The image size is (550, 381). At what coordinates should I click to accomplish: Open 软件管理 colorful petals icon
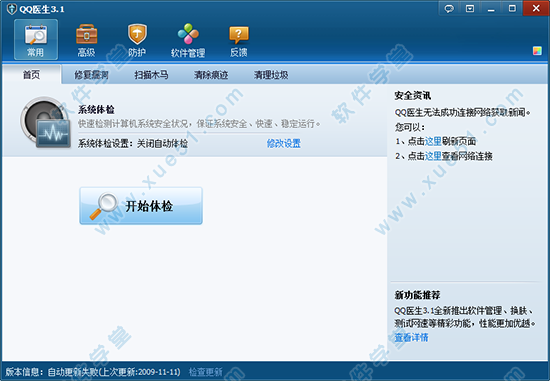coord(188,40)
